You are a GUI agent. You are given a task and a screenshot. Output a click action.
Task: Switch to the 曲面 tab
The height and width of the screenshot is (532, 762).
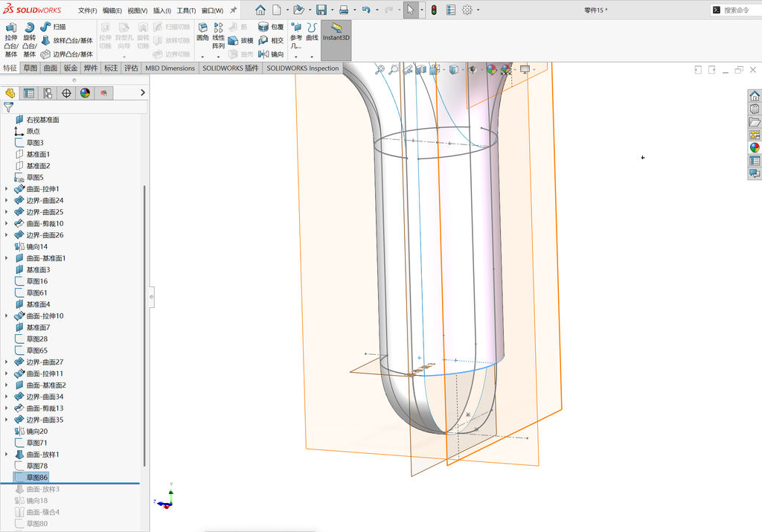(x=51, y=68)
